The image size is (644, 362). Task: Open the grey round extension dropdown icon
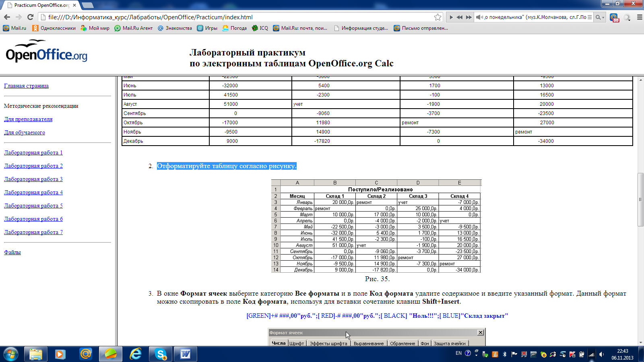[627, 17]
